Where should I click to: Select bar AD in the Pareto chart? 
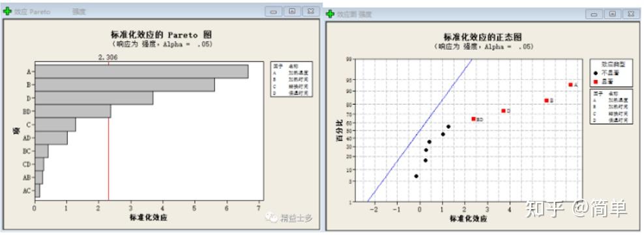(51, 138)
